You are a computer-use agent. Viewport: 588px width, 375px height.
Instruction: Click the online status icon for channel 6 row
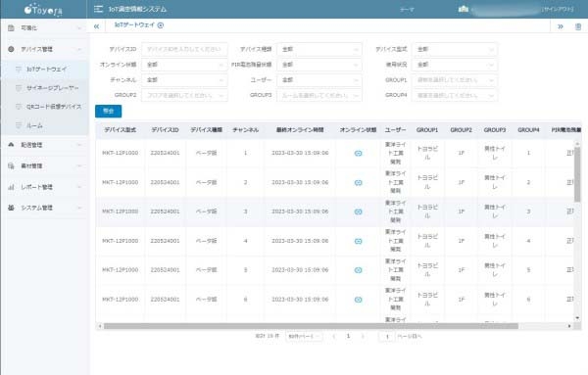pos(358,300)
